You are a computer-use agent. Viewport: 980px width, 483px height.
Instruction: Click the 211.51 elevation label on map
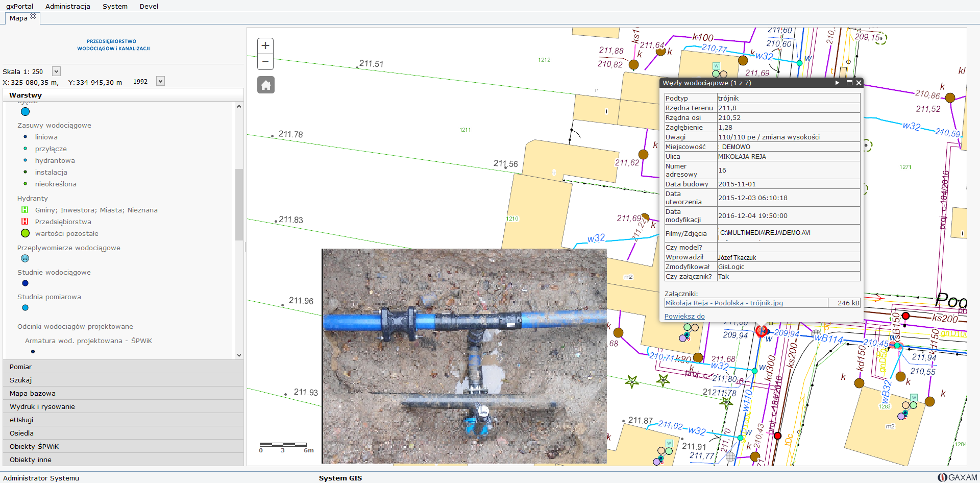pyautogui.click(x=371, y=64)
